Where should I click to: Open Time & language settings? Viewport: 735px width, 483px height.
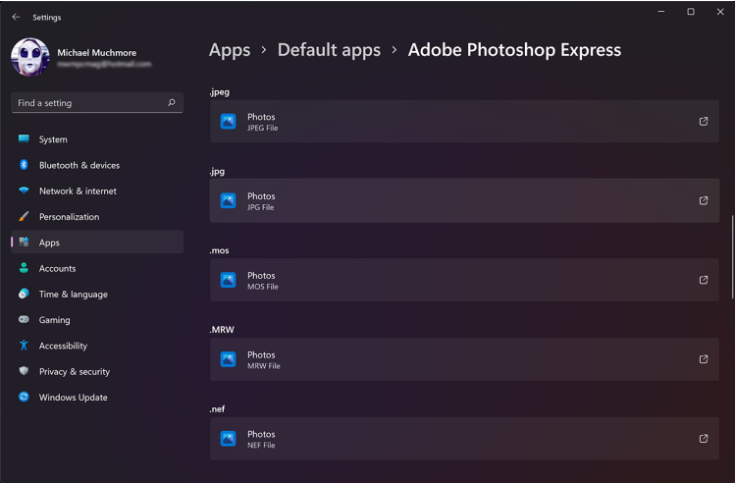tap(97, 294)
